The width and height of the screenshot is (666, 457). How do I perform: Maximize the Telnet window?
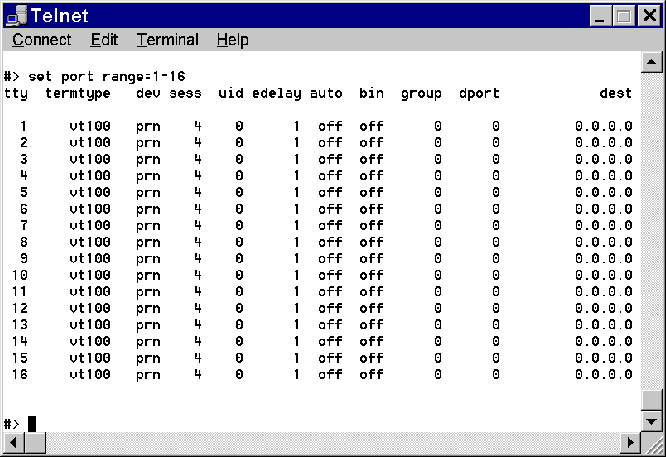(x=622, y=16)
